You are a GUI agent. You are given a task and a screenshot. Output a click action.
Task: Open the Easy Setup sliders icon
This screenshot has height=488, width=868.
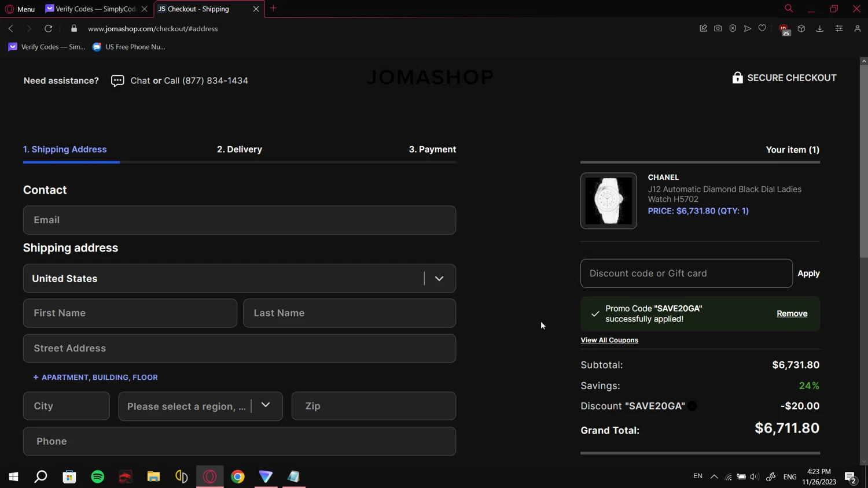coord(839,28)
